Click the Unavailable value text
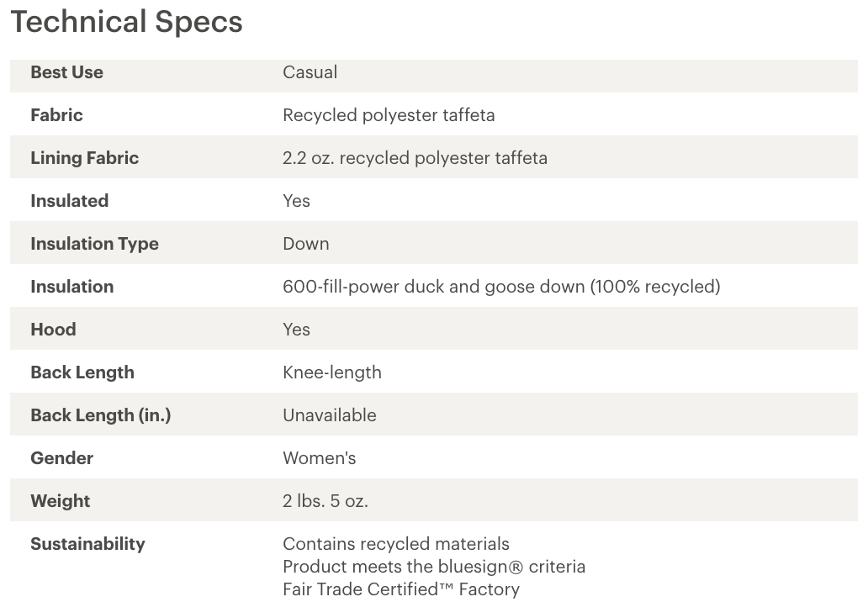This screenshot has width=868, height=602. tap(330, 415)
